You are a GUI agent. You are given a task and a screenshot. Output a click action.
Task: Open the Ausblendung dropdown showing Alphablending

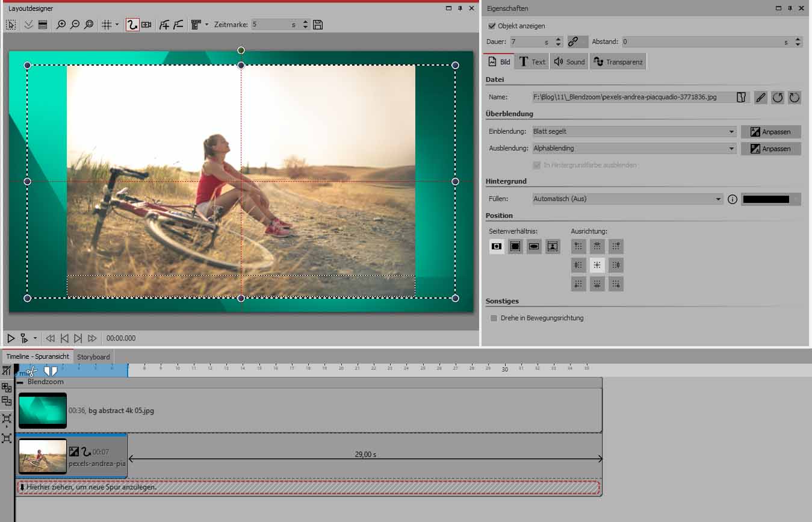(x=634, y=148)
